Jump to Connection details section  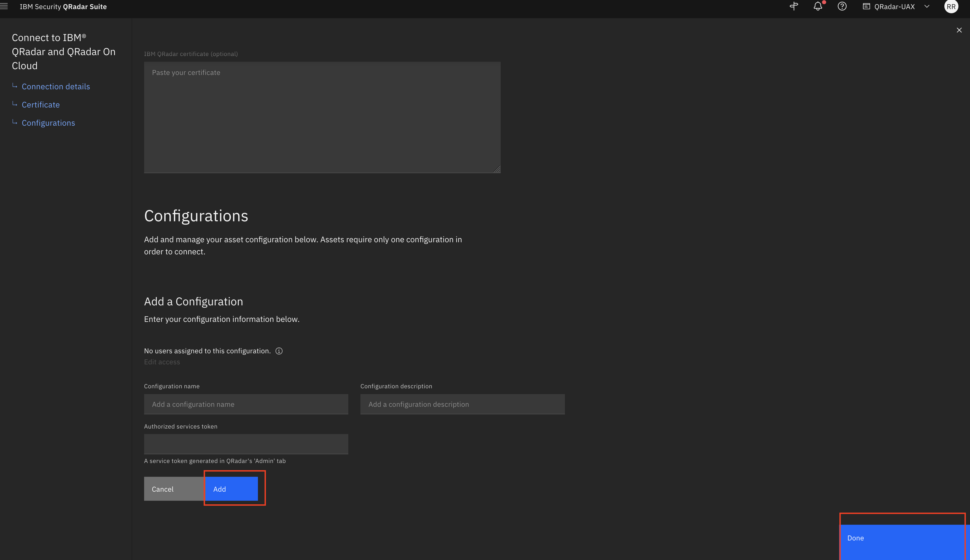[56, 87]
